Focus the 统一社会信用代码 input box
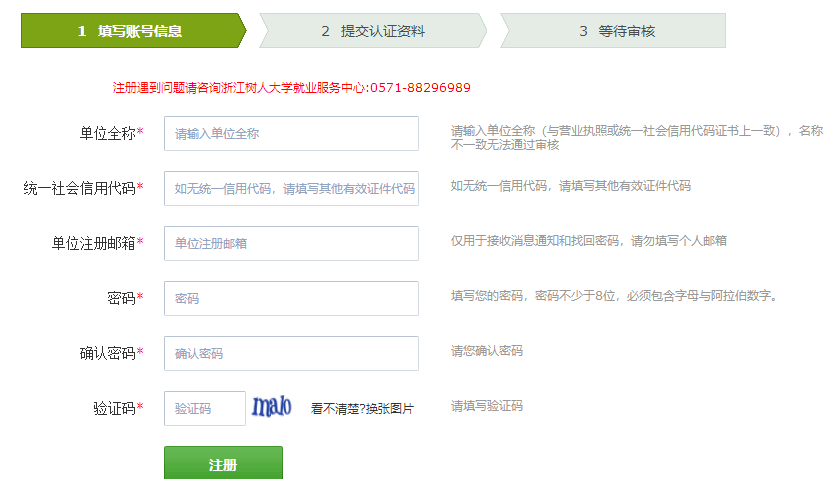 [291, 188]
